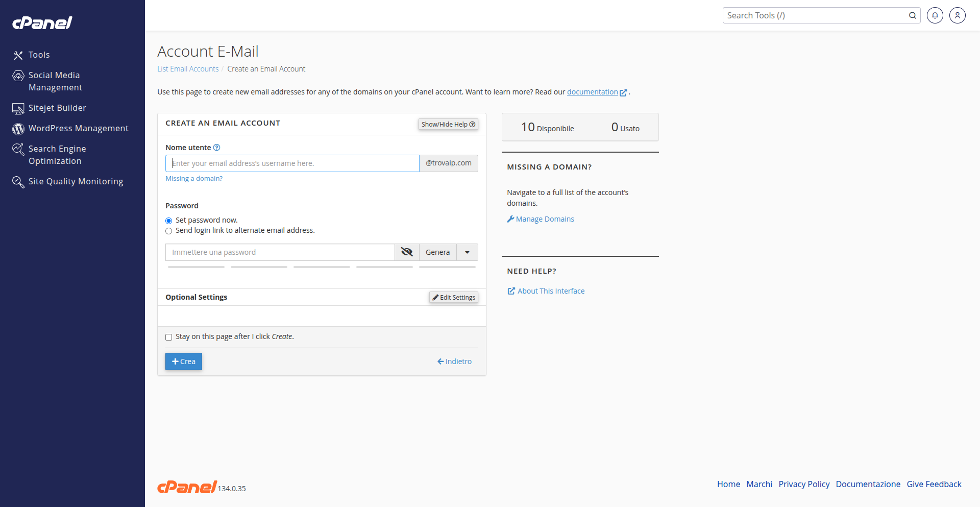Click the @trovaip.com domain label
The image size is (980, 507).
(x=449, y=163)
